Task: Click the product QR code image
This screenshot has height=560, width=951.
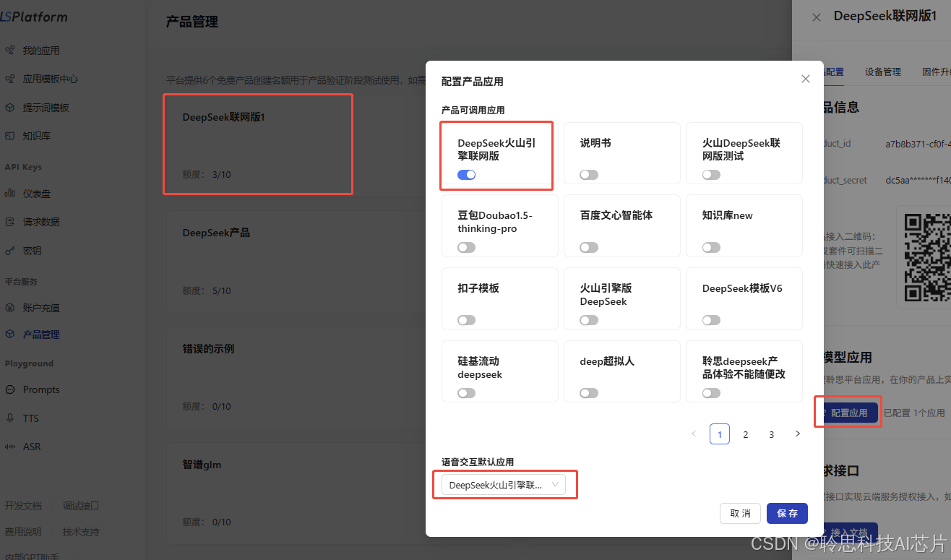Action: click(x=928, y=257)
